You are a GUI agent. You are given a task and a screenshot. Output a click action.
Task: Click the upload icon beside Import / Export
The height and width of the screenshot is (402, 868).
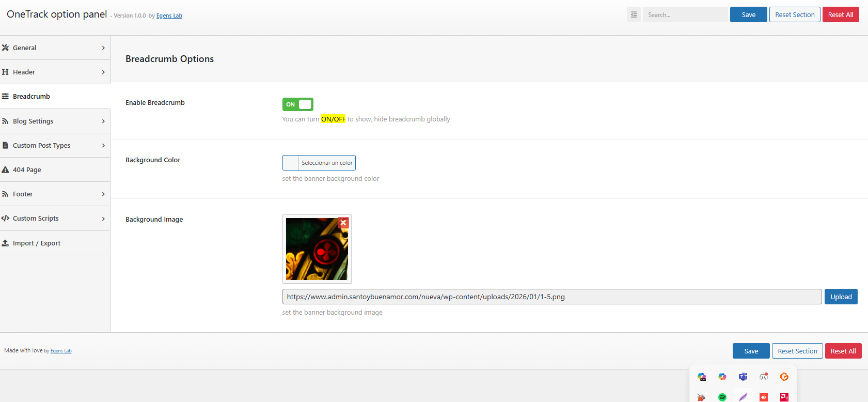click(6, 243)
